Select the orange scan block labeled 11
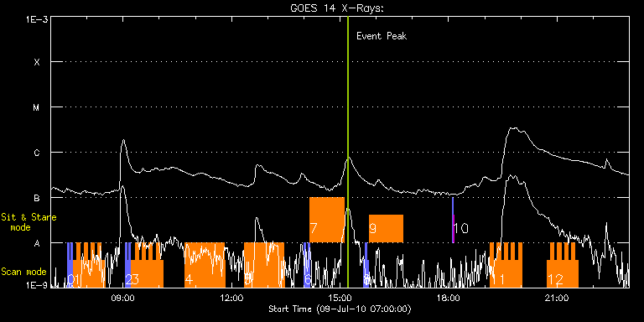This screenshot has width=644, height=322. click(x=506, y=265)
